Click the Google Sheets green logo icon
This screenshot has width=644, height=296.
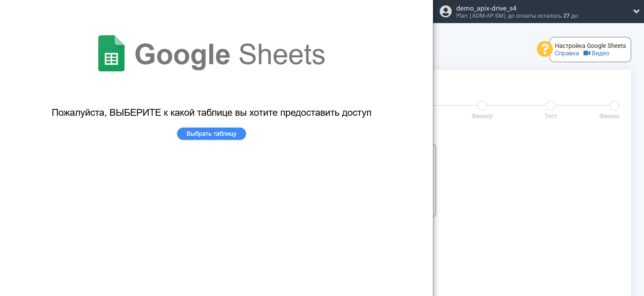pos(111,53)
